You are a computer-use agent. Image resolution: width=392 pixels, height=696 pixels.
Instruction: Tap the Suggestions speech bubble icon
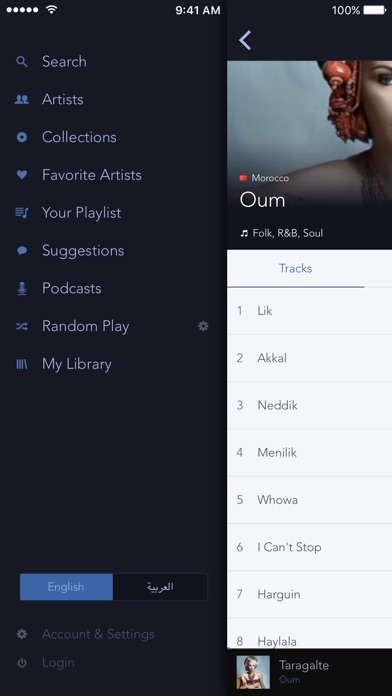point(22,251)
